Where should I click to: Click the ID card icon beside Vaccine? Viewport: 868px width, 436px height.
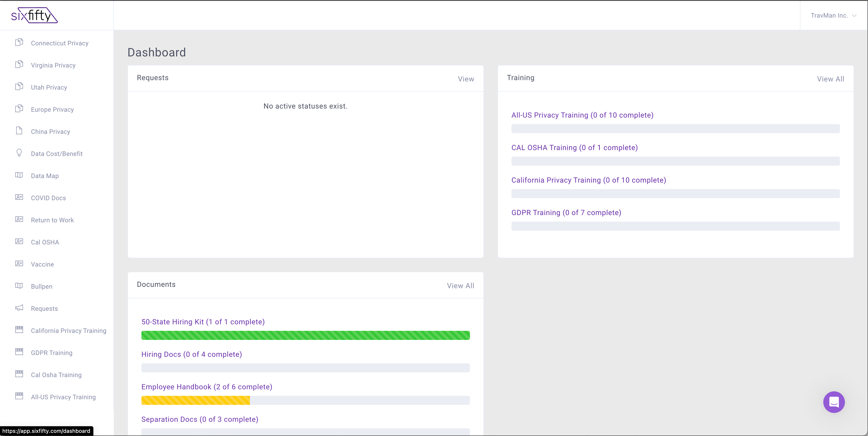[x=19, y=264]
